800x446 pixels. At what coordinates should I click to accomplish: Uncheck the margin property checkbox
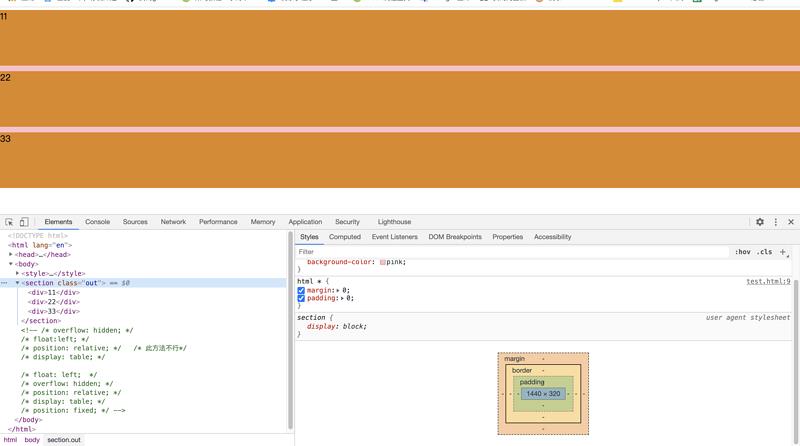pyautogui.click(x=301, y=290)
